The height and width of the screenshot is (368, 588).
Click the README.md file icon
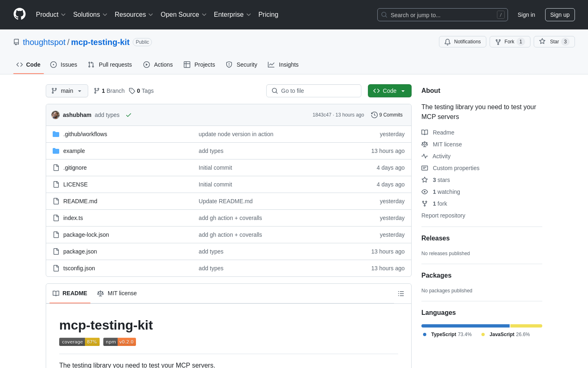coord(56,201)
